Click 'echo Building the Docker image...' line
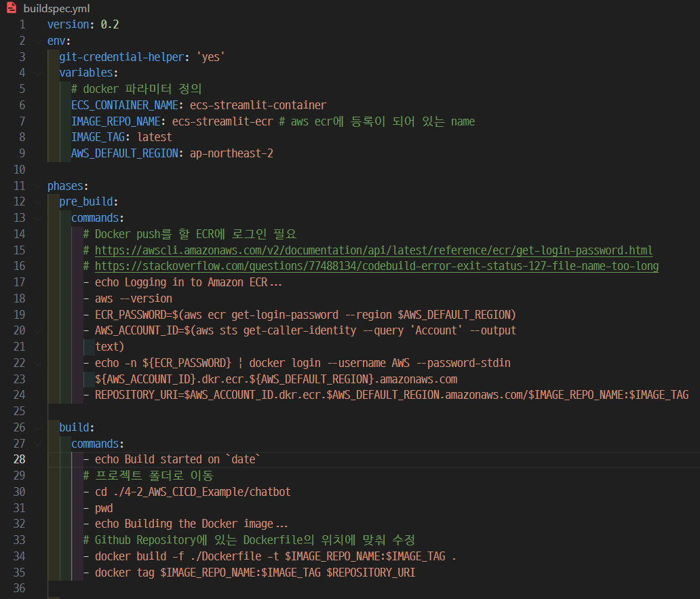Screen dimensions: 700x599 click(x=191, y=524)
